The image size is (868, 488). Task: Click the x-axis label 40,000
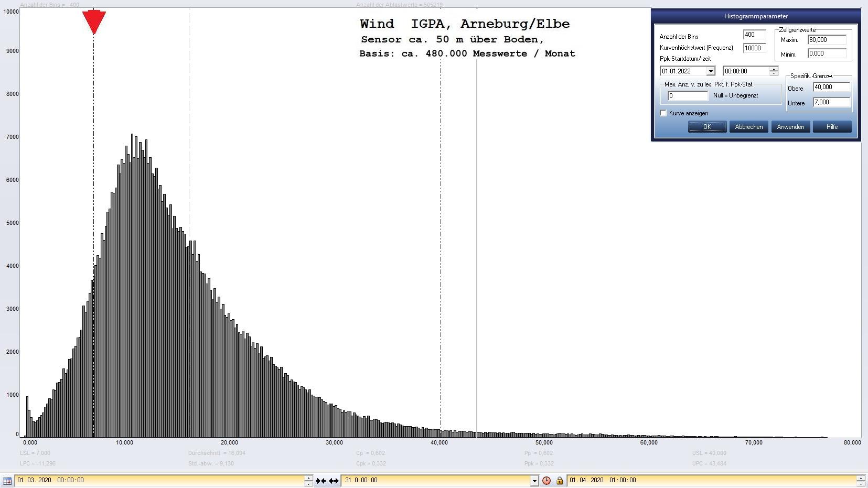coord(440,443)
